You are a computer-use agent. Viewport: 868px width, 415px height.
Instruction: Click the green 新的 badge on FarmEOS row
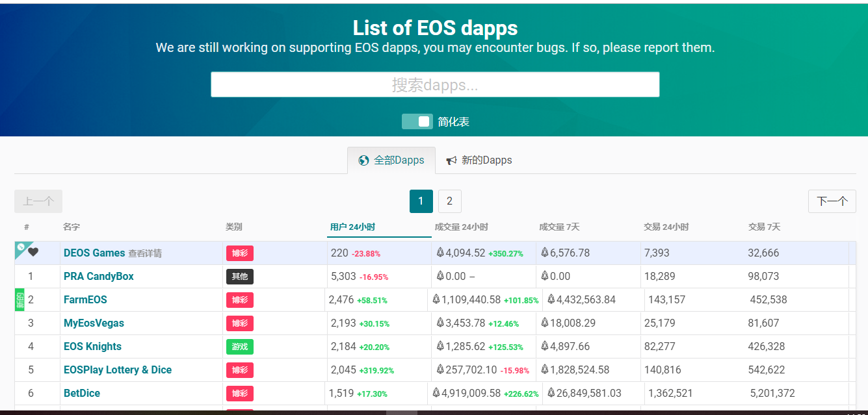[20, 299]
